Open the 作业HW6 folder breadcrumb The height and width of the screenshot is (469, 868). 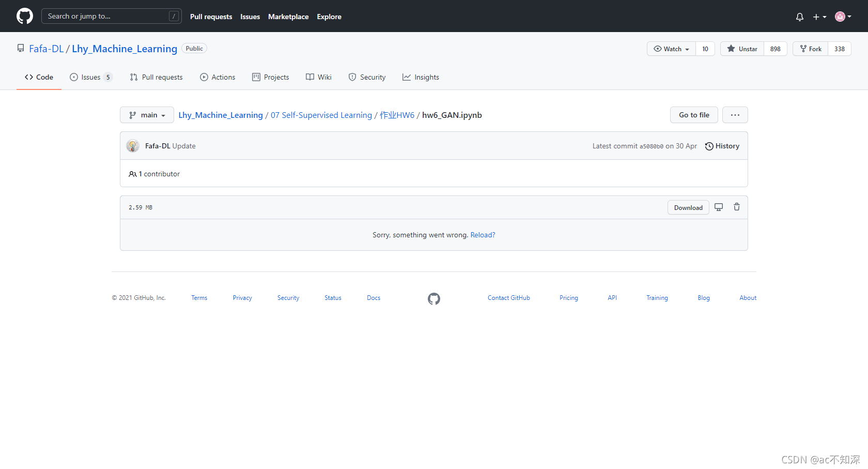[397, 115]
